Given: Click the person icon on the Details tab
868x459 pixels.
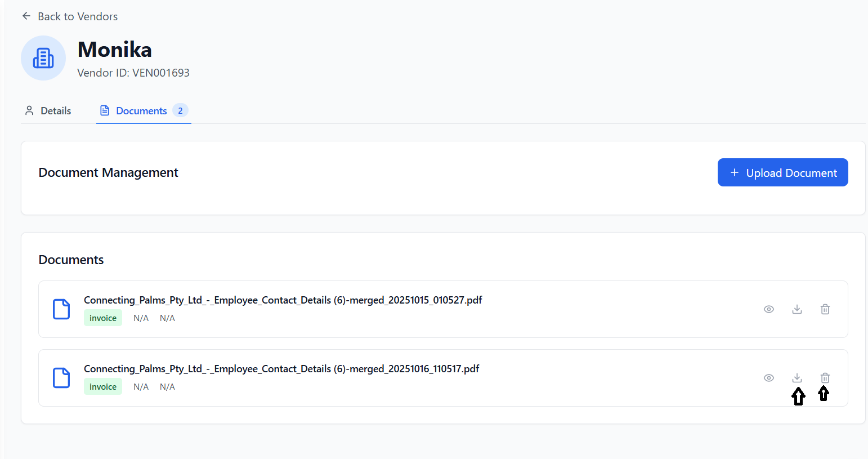Looking at the screenshot, I should coord(29,110).
